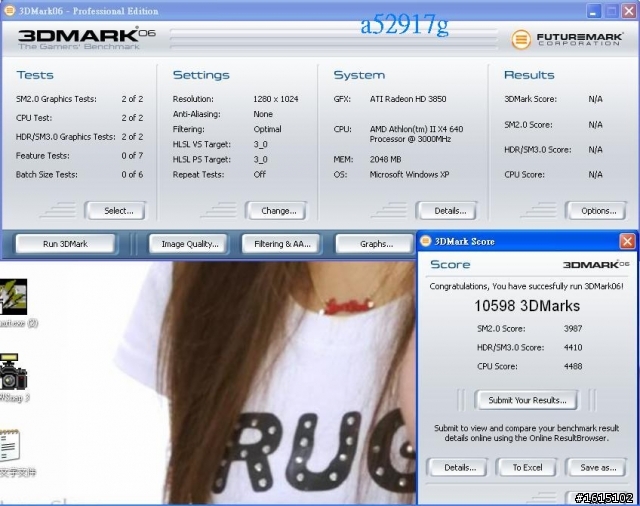
Task: Click Congratulations message in Score dialog
Action: (x=526, y=286)
